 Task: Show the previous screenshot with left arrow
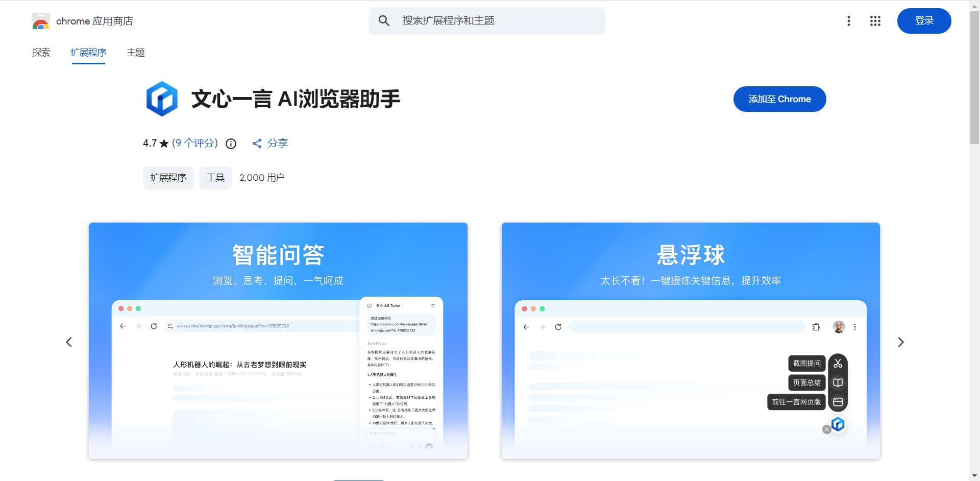pos(69,342)
